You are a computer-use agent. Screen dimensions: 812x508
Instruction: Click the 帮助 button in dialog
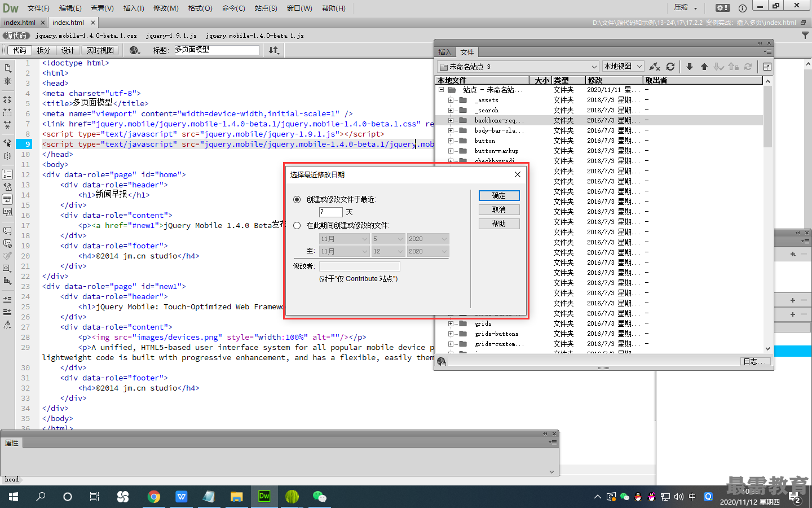click(x=499, y=224)
